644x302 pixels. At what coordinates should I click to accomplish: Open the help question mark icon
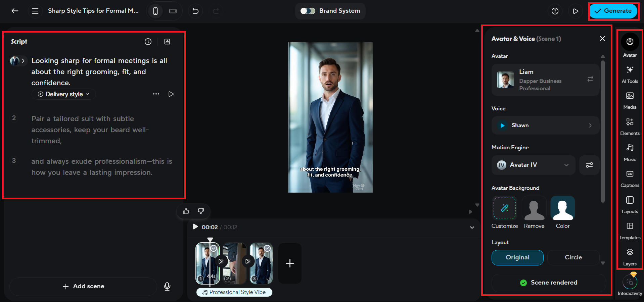(x=555, y=11)
